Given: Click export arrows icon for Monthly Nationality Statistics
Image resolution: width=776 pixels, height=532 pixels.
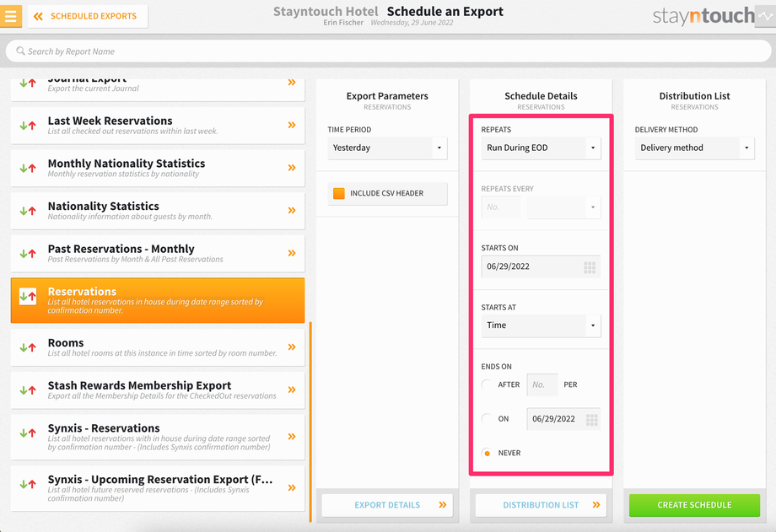Looking at the screenshot, I should [28, 169].
